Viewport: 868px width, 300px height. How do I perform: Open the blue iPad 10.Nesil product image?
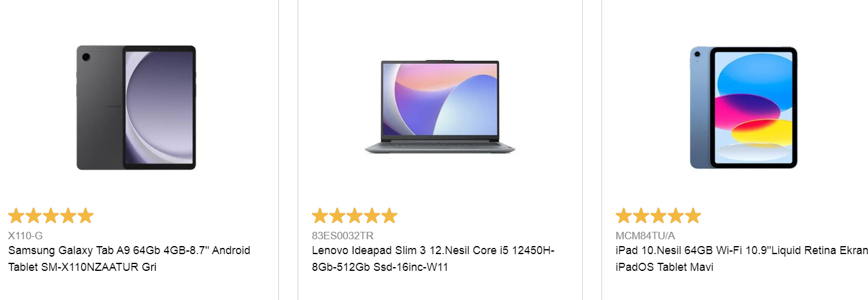(744, 107)
